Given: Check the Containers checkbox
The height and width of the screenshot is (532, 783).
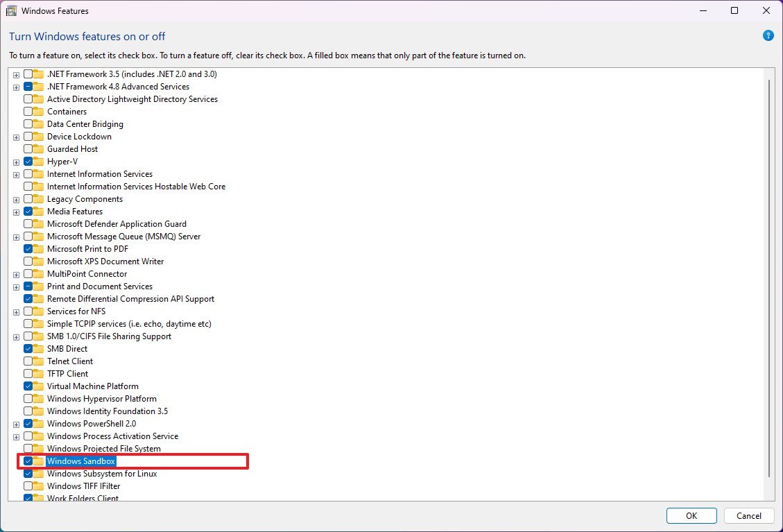Looking at the screenshot, I should tap(28, 112).
